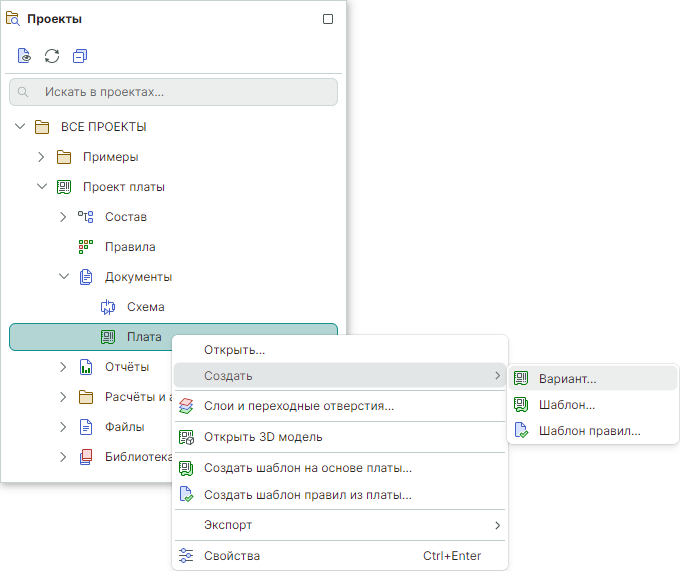Click the Свойства sliders icon

click(x=186, y=556)
